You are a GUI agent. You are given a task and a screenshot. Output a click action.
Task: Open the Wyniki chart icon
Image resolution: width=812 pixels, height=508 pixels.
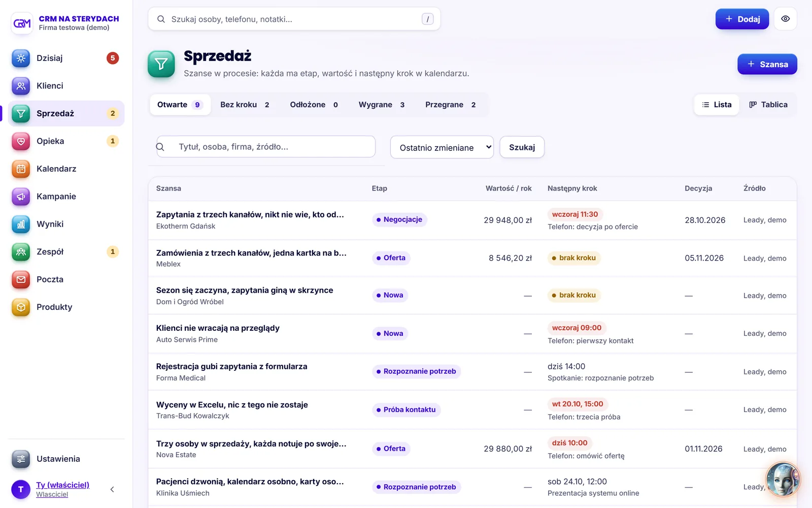(x=21, y=224)
